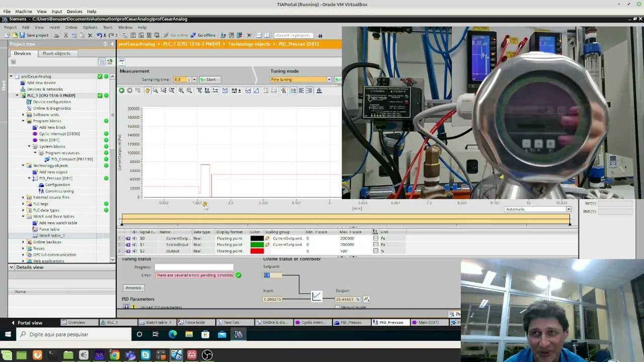Enable the Manual mode checkbox

point(337,307)
